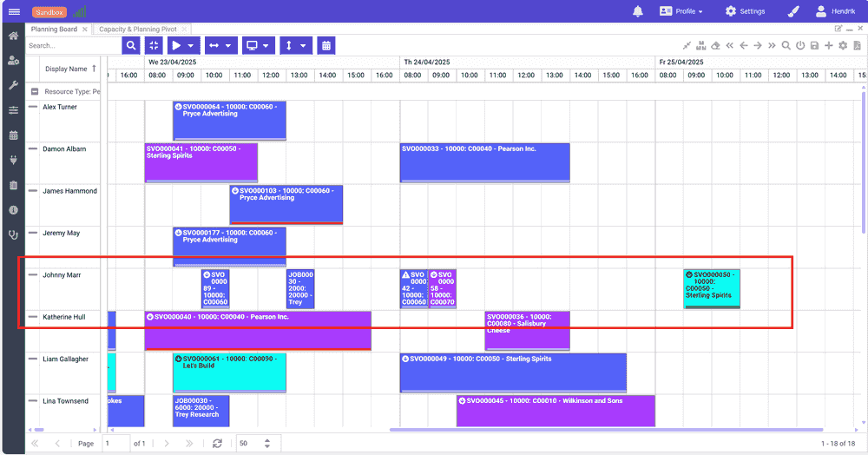Click the save disk icon
868x455 pixels.
814,45
